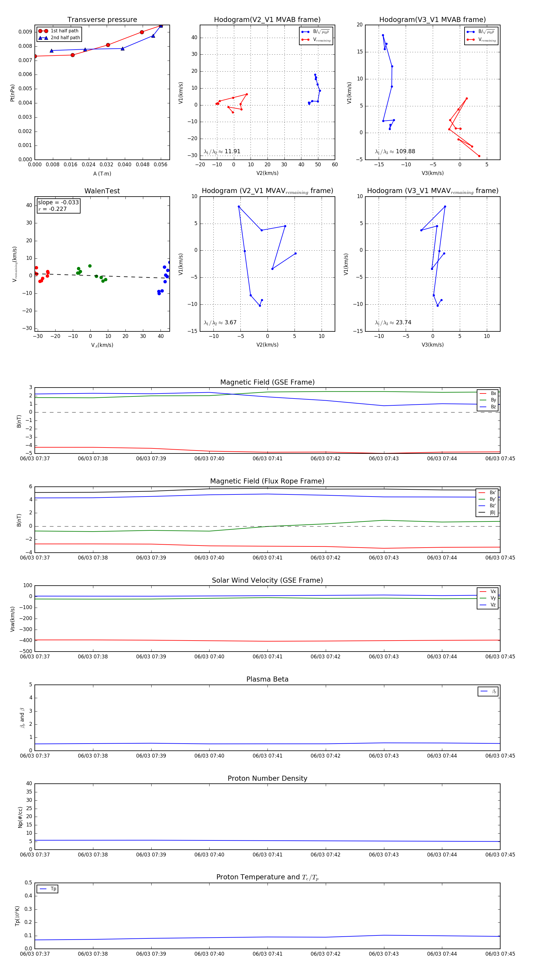Click the 'Transverse pressure' plot title

(x=102, y=20)
